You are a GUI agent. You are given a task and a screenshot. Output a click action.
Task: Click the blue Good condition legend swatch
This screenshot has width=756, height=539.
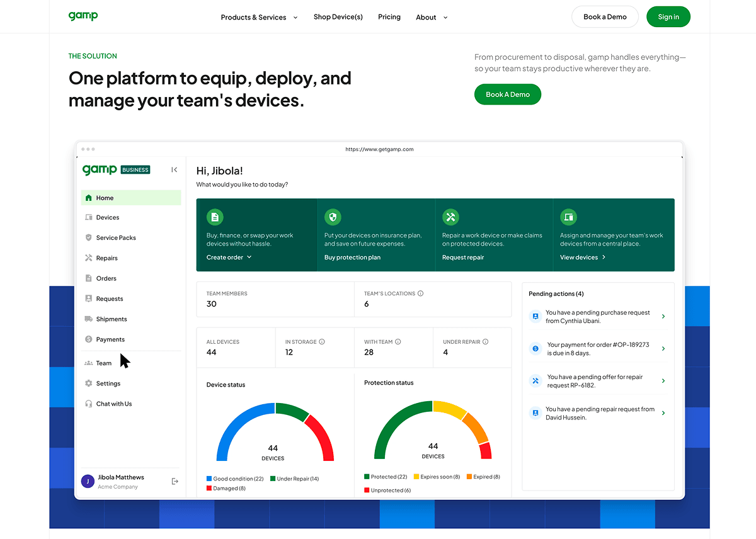[x=209, y=479]
